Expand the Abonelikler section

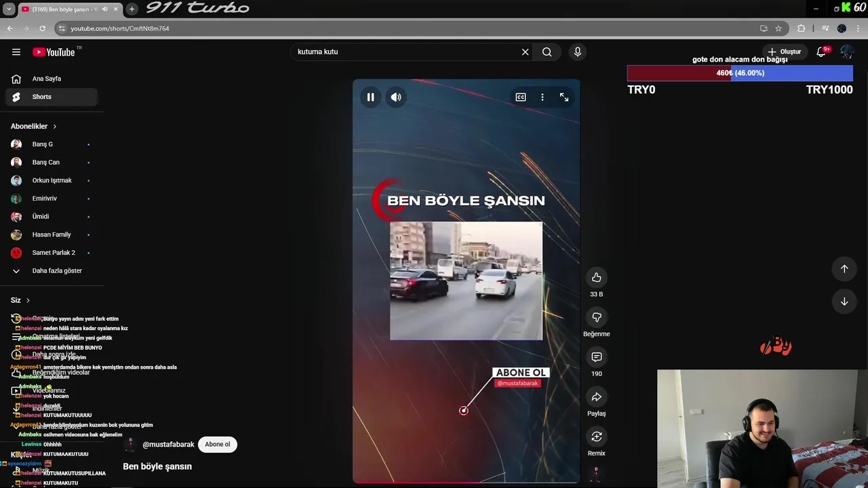tap(34, 126)
